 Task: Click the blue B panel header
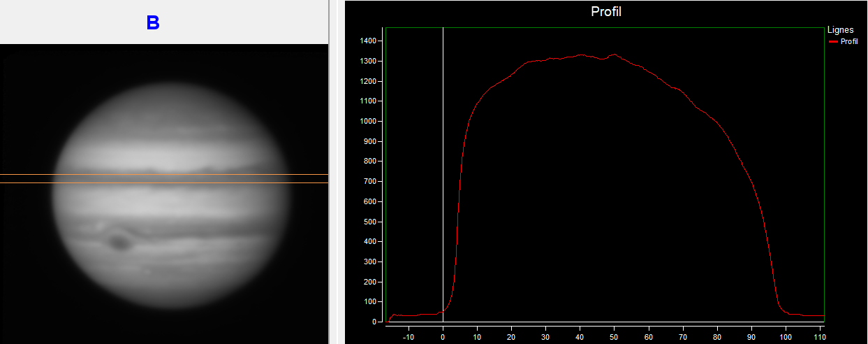point(153,22)
